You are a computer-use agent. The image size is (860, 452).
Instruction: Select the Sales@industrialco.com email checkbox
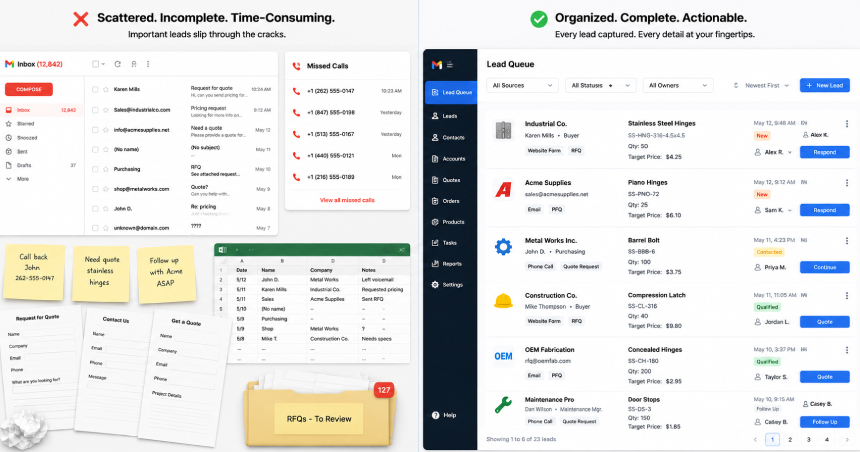click(x=95, y=110)
